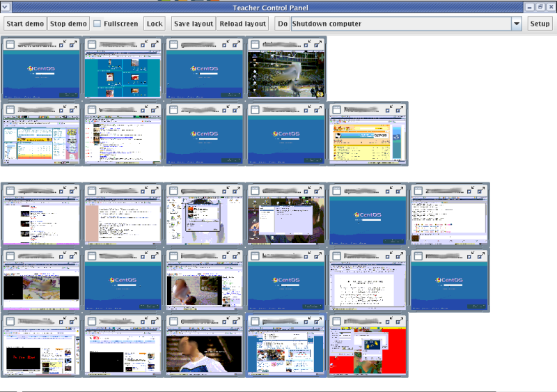Select the thumbnail showing red text on black video

pyautogui.click(x=41, y=351)
